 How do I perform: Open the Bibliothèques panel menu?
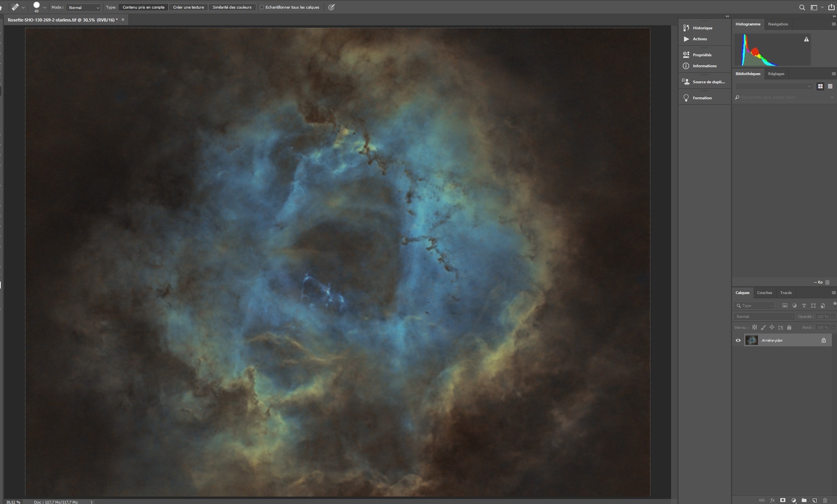coord(833,74)
